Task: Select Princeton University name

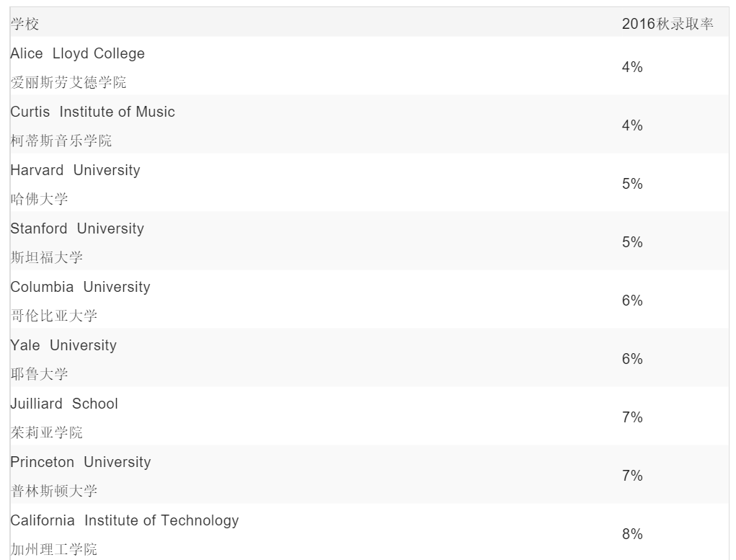Action: coord(80,463)
